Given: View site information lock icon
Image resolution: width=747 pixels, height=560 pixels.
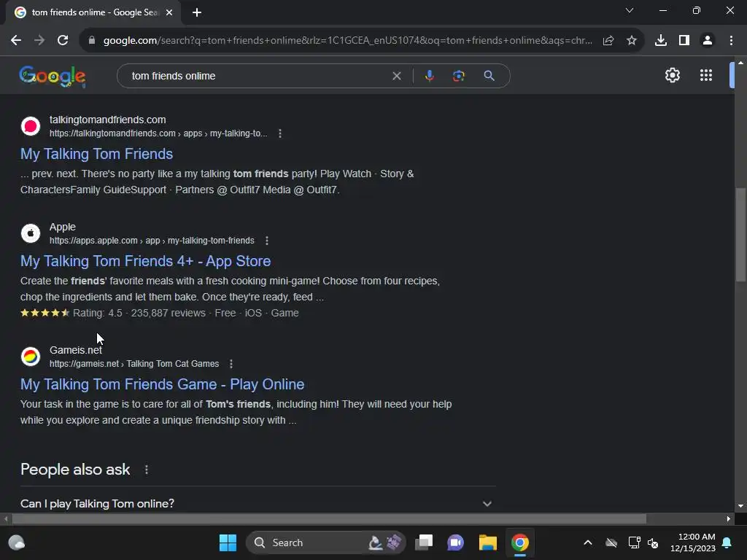Looking at the screenshot, I should click(x=92, y=41).
